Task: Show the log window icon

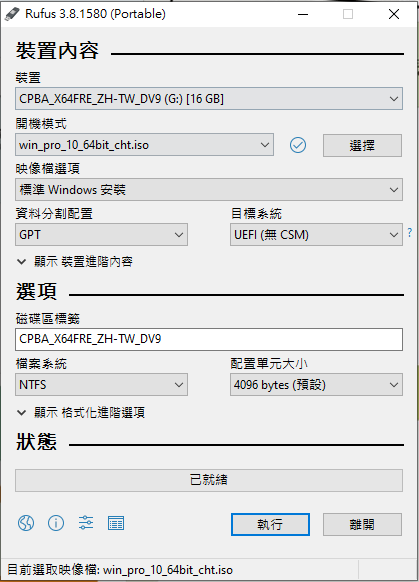Action: click(116, 523)
